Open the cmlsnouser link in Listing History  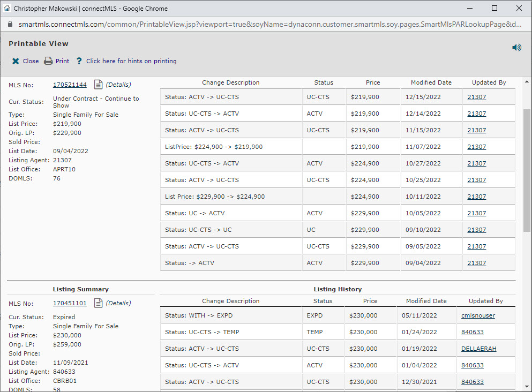pos(478,315)
